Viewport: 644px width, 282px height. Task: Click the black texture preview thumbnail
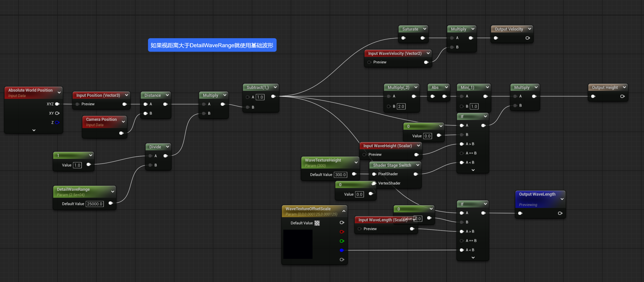[298, 244]
